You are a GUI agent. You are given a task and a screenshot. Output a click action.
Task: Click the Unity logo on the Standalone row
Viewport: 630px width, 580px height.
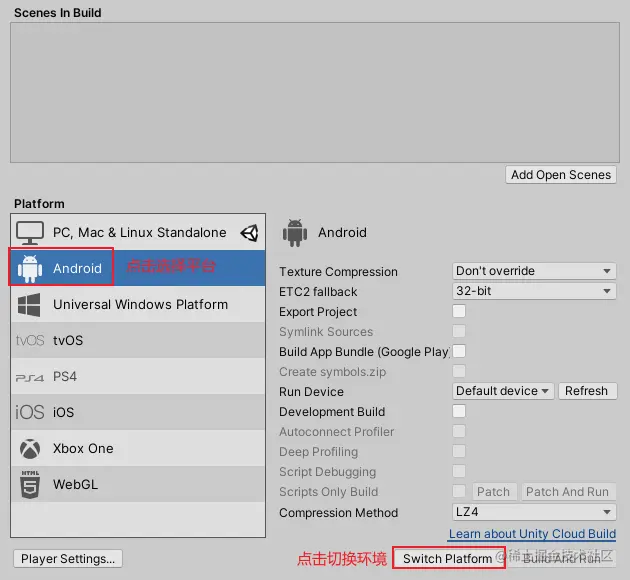pyautogui.click(x=250, y=233)
